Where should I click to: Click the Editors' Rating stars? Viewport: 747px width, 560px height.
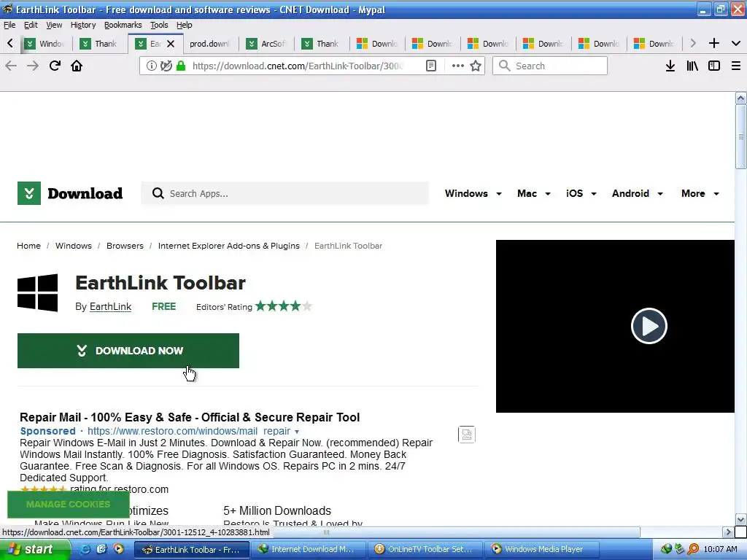[284, 306]
